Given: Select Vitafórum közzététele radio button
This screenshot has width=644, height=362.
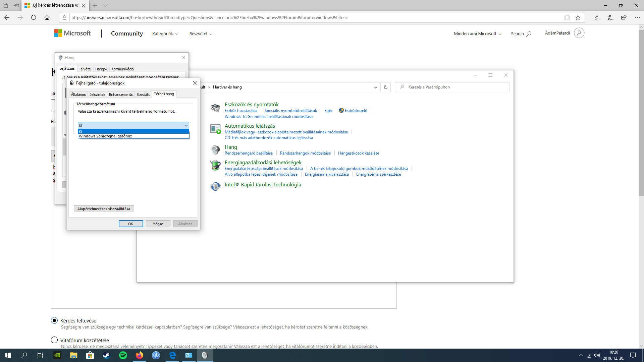Looking at the screenshot, I should tap(54, 340).
